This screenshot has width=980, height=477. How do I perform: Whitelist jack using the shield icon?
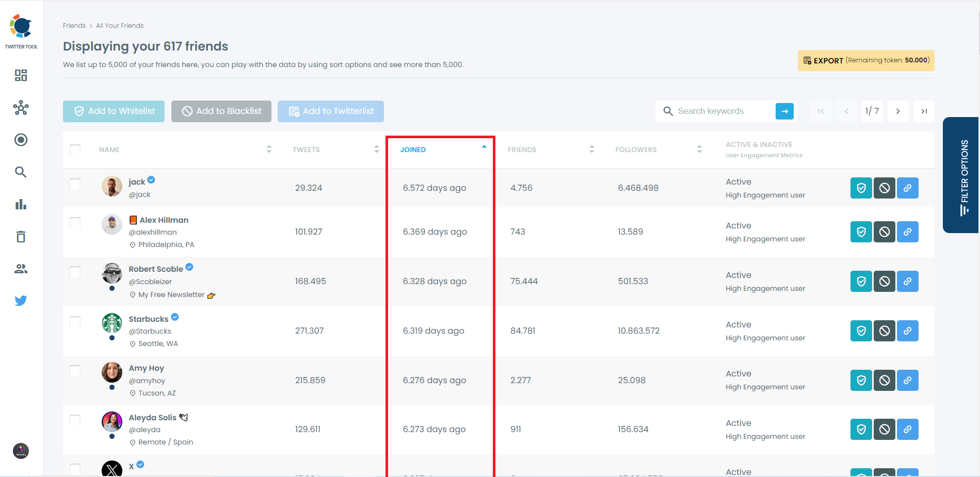861,188
